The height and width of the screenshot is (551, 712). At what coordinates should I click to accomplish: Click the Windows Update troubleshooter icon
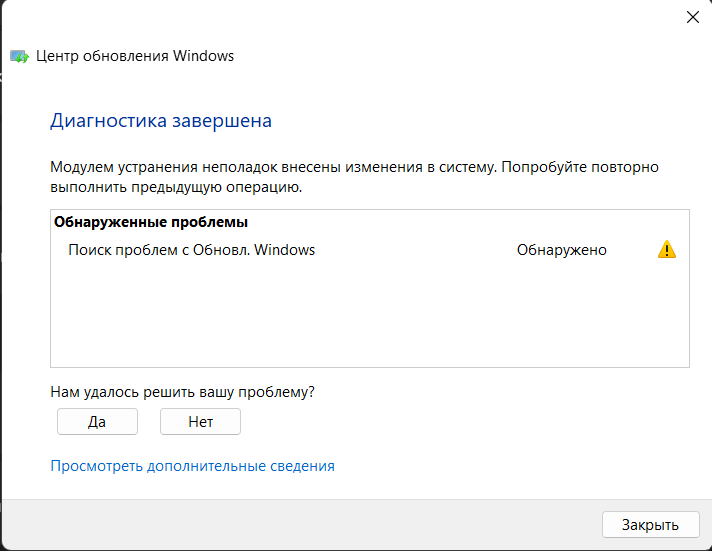[x=19, y=56]
